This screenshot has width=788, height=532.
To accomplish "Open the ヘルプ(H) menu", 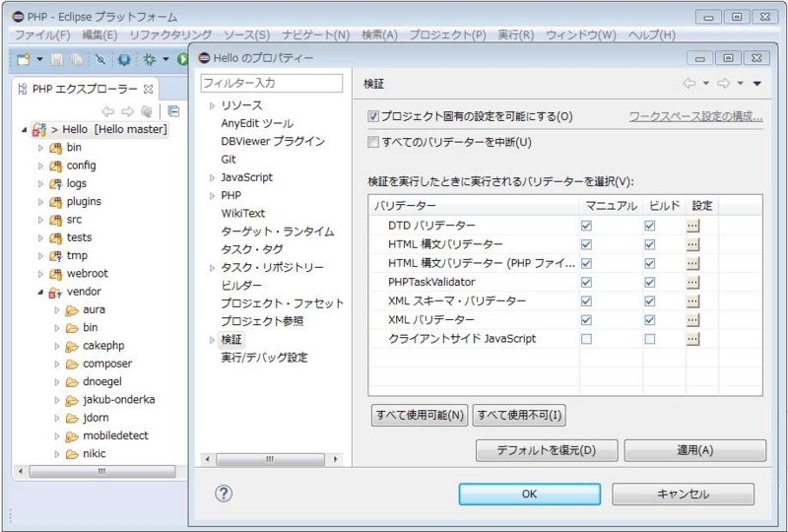I will (652, 35).
